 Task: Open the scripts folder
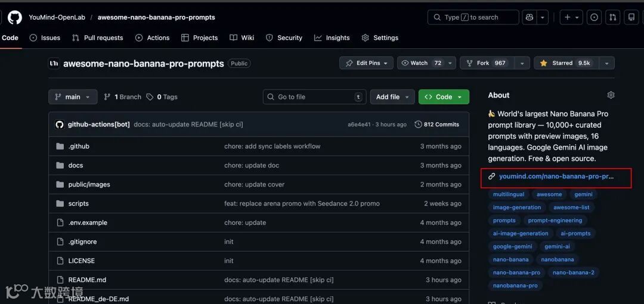click(x=79, y=204)
